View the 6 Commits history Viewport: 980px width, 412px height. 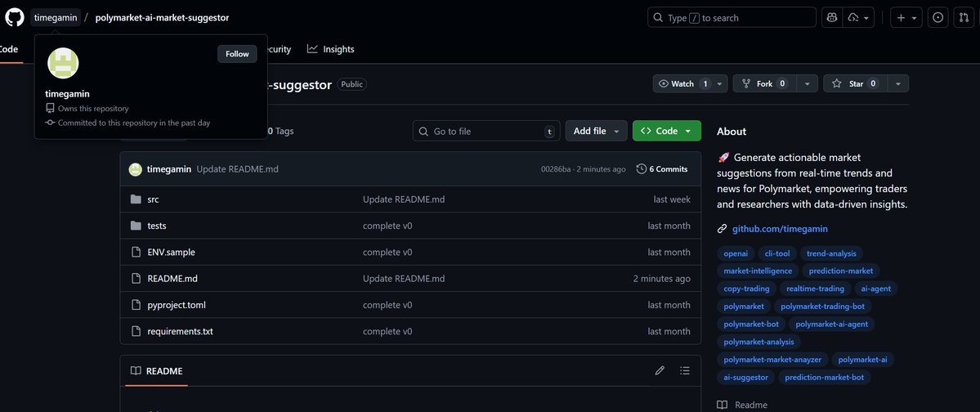point(662,168)
